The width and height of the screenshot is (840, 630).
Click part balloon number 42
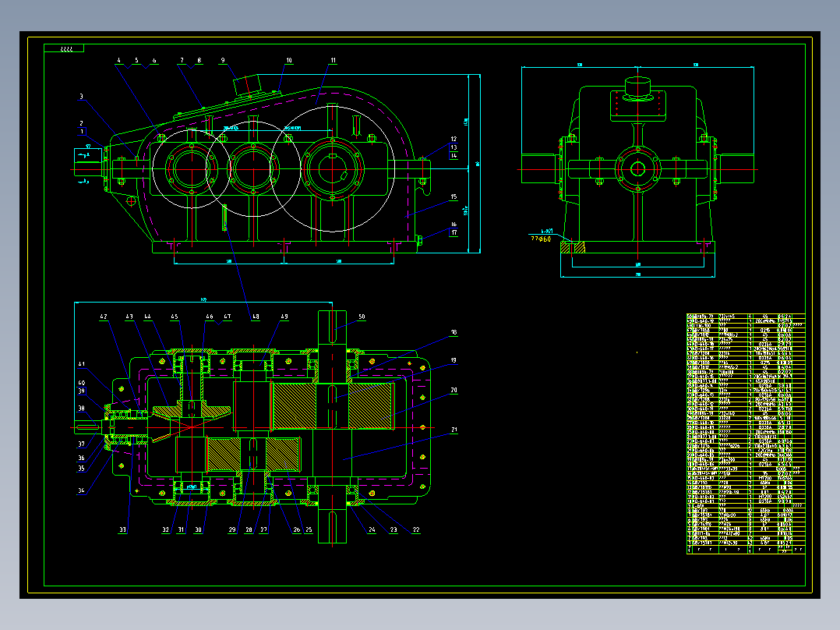104,317
